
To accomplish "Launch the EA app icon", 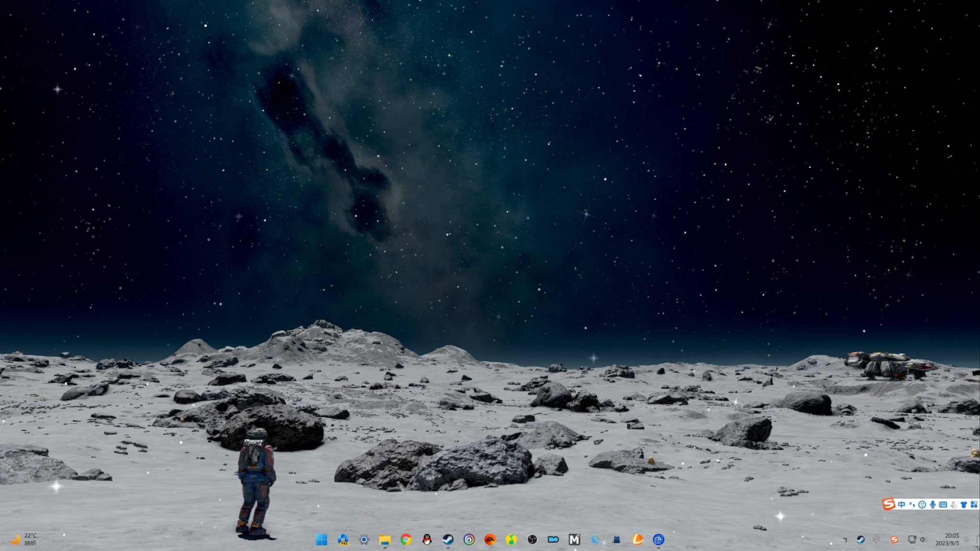I will [490, 540].
